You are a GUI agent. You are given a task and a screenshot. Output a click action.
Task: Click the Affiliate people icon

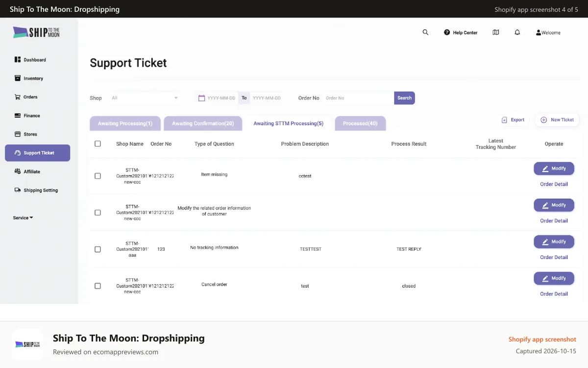point(18,172)
